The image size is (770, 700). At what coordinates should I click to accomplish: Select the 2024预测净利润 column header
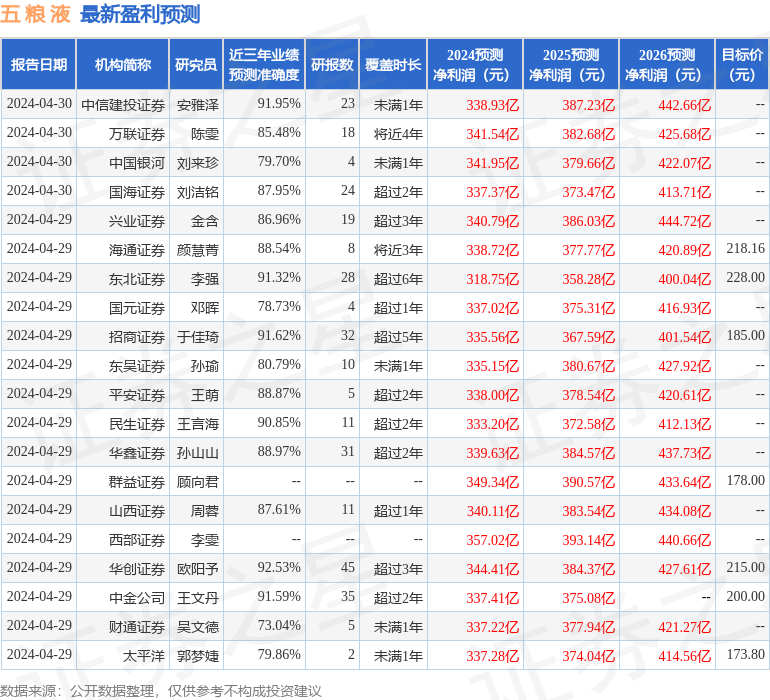[x=475, y=64]
